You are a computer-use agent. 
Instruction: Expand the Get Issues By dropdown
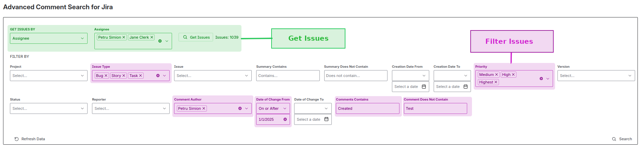49,38
